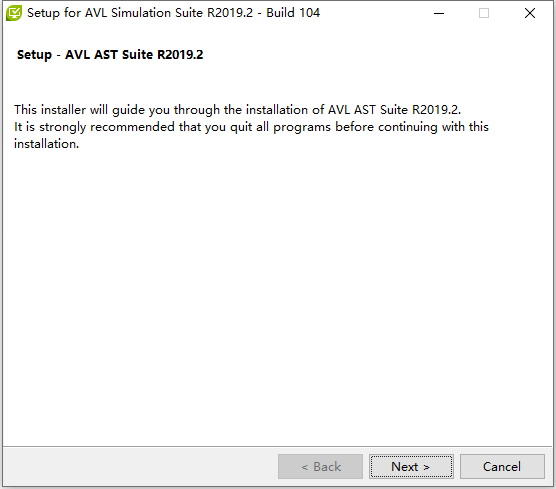Click the gray footer bar left of Back

pos(140,466)
